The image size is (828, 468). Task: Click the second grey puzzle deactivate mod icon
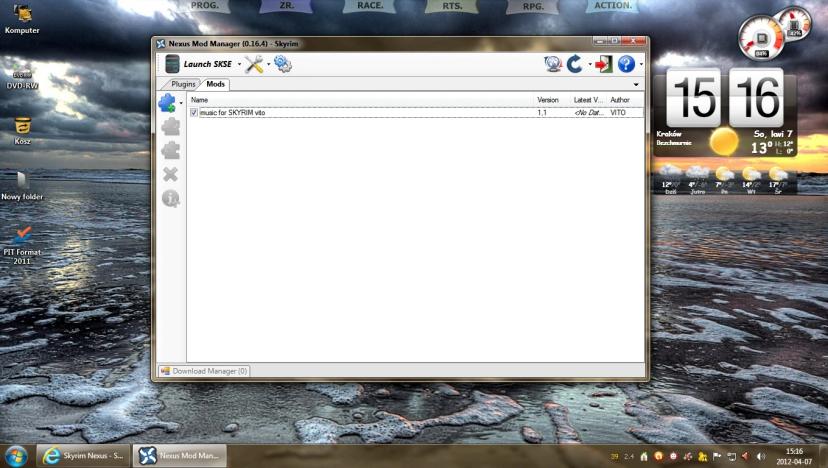coord(170,151)
